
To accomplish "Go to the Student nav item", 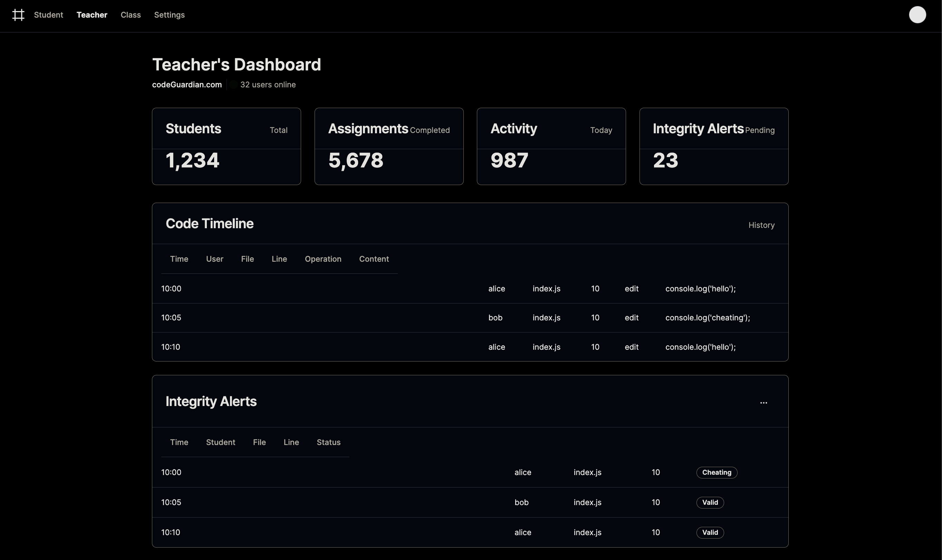I will [48, 15].
